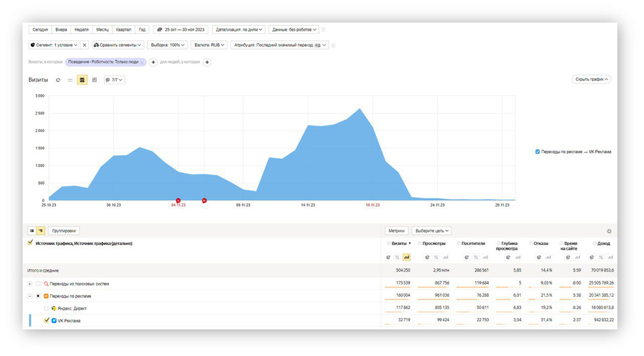Remove the segment with the X icon
644x356 pixels.
[x=85, y=45]
